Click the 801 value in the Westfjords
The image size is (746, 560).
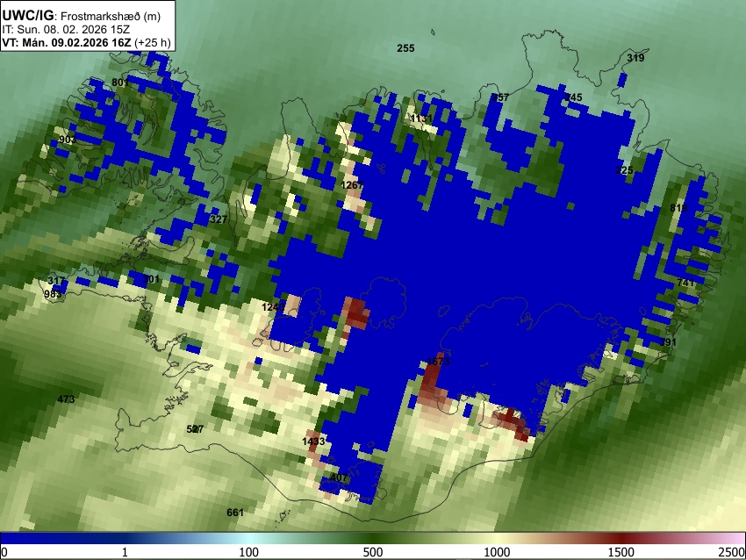pyautogui.click(x=120, y=83)
